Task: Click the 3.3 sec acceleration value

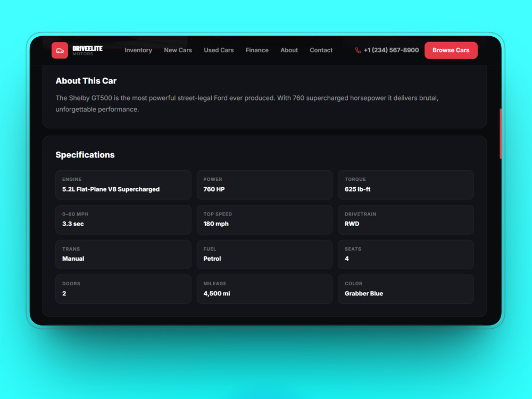Action: pos(73,224)
